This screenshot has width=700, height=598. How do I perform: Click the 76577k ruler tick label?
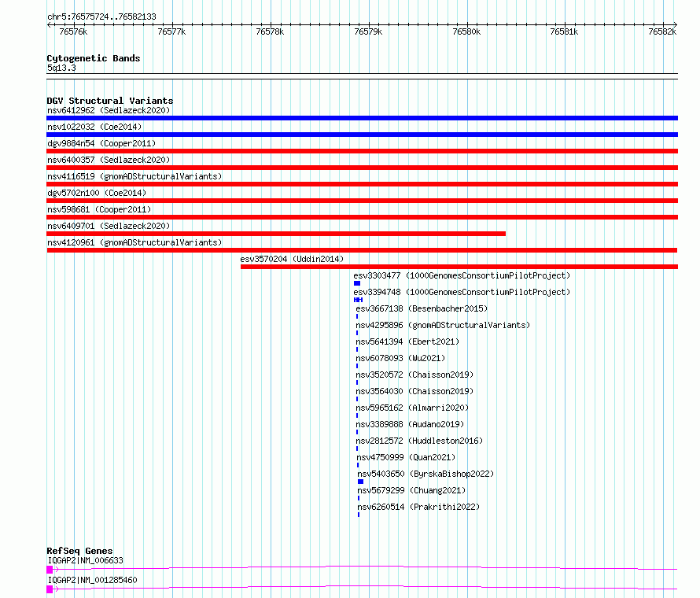171,31
